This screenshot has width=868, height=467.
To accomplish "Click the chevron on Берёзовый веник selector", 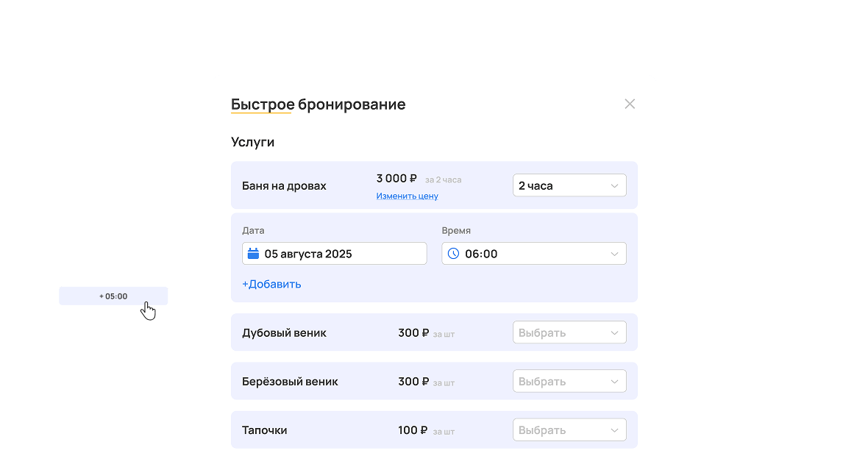I will [x=614, y=381].
